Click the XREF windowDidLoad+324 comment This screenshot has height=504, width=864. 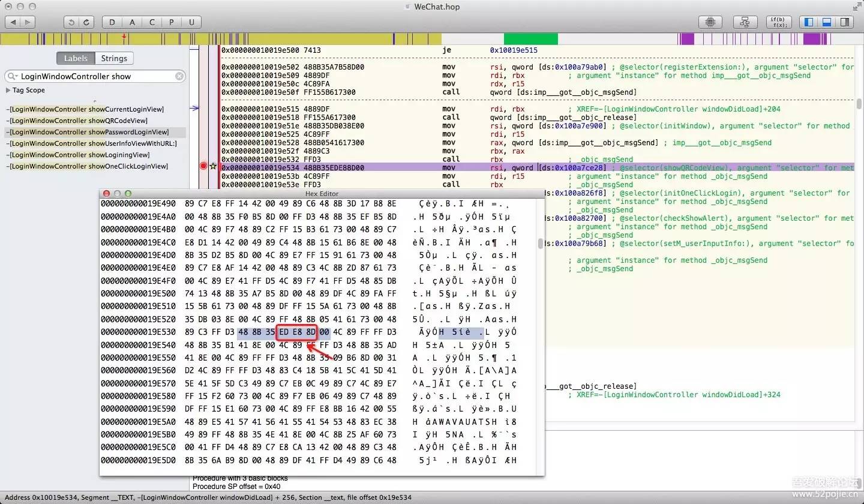674,395
